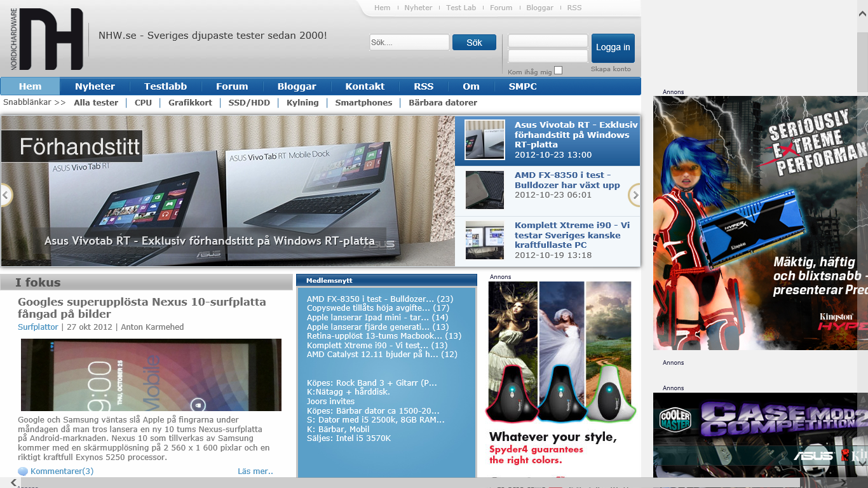Click inside the Sök search field
The image size is (868, 488).
pyautogui.click(x=409, y=42)
